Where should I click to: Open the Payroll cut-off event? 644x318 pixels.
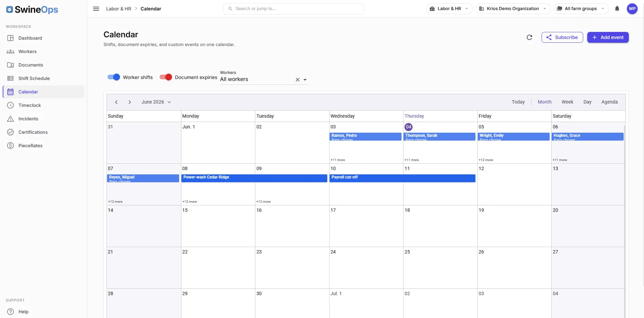pyautogui.click(x=402, y=178)
